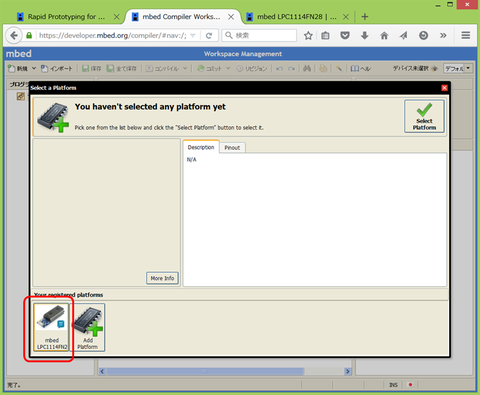
Task: Click the browser search field
Action: coord(259,35)
